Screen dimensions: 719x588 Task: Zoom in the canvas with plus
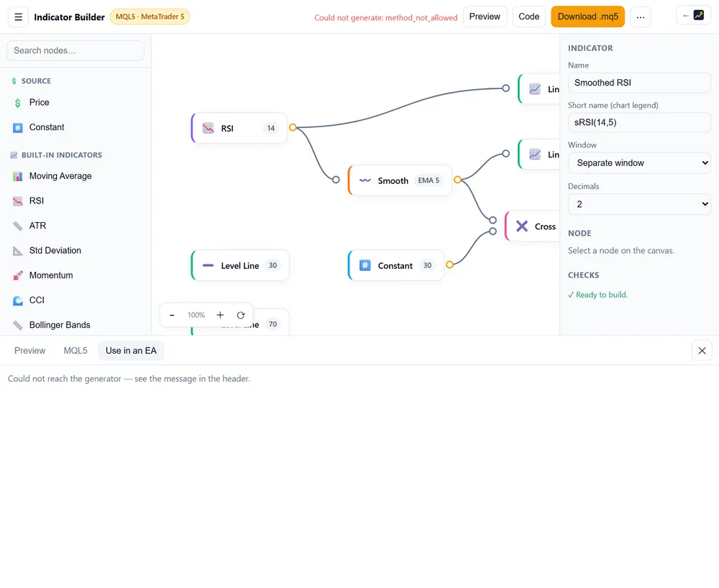coord(220,315)
